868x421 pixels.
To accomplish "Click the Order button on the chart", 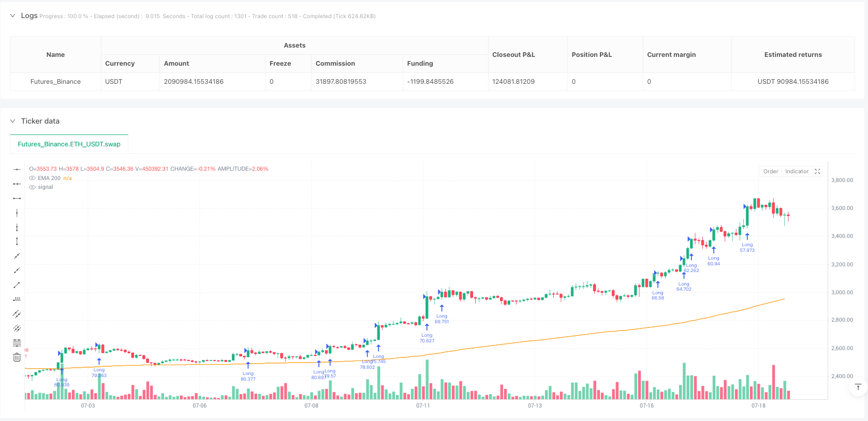I will tap(770, 171).
